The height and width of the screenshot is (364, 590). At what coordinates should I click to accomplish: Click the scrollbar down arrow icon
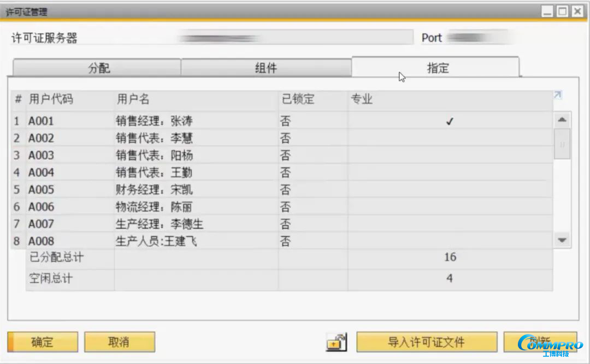click(x=563, y=240)
